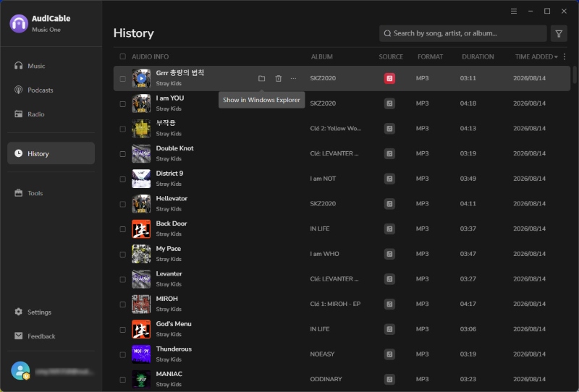Click source icon in God's Menu row
The height and width of the screenshot is (392, 579).
click(389, 329)
